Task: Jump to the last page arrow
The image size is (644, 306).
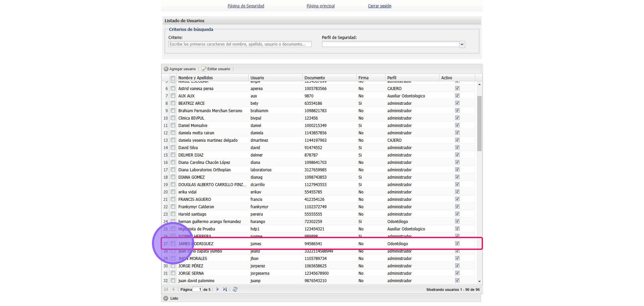Action: coord(225,289)
